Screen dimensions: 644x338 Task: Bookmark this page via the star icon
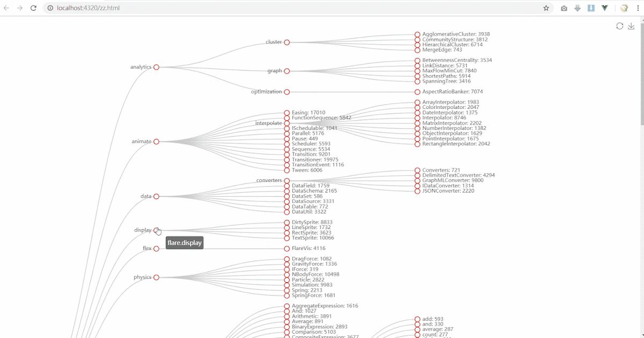(x=546, y=8)
